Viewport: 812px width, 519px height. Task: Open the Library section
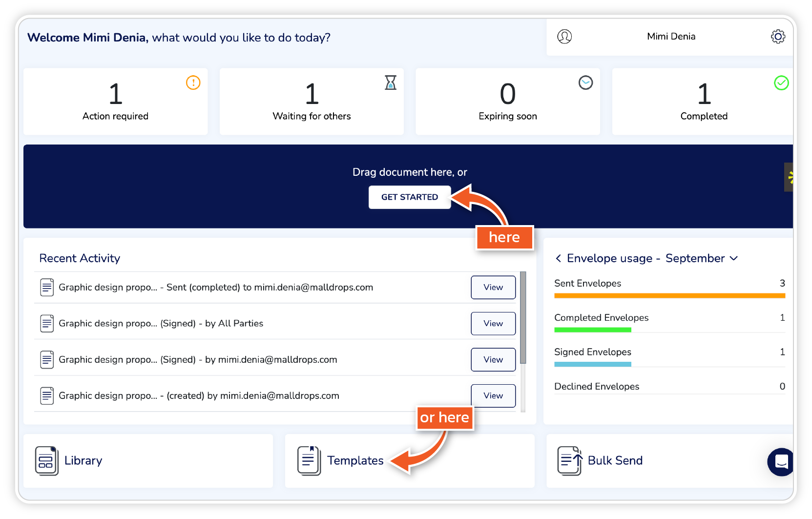point(148,461)
